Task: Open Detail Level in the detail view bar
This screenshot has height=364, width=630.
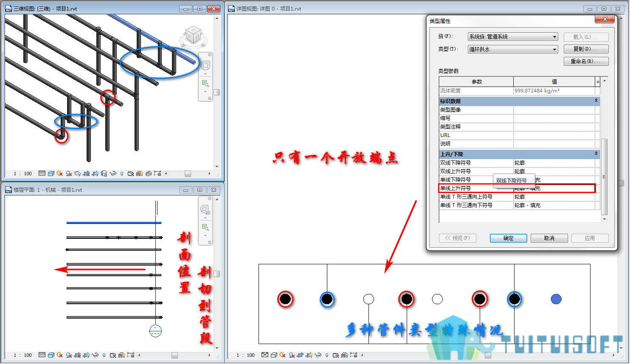Action: click(265, 355)
